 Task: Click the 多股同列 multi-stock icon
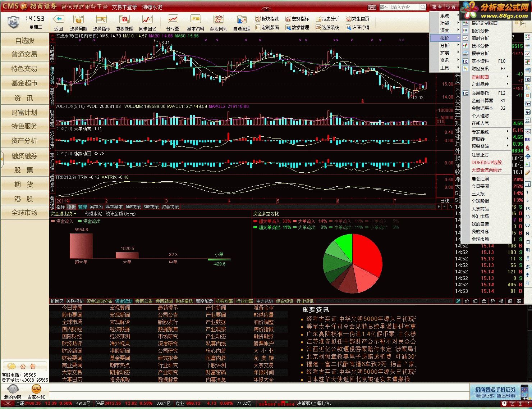(219, 19)
